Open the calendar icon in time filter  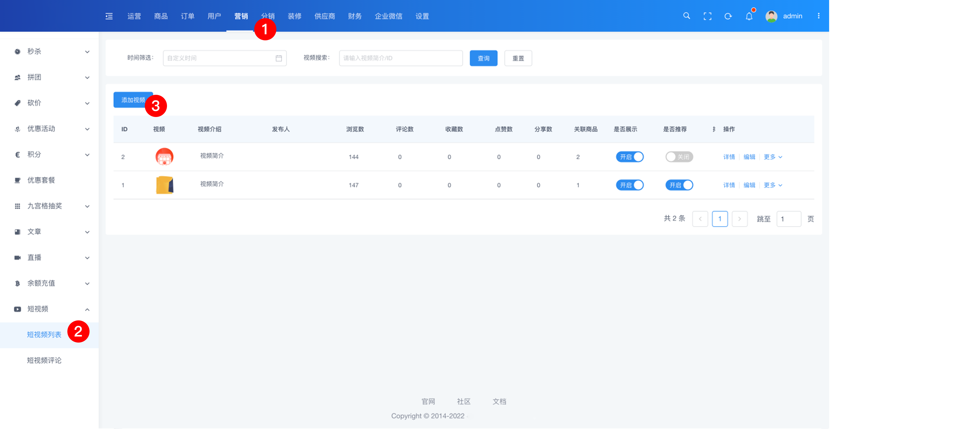click(278, 58)
